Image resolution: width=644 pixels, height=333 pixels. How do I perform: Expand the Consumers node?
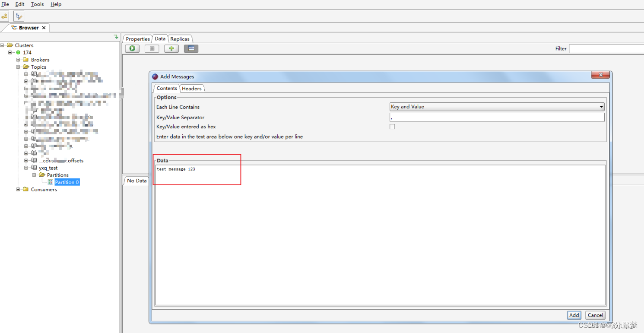point(18,189)
